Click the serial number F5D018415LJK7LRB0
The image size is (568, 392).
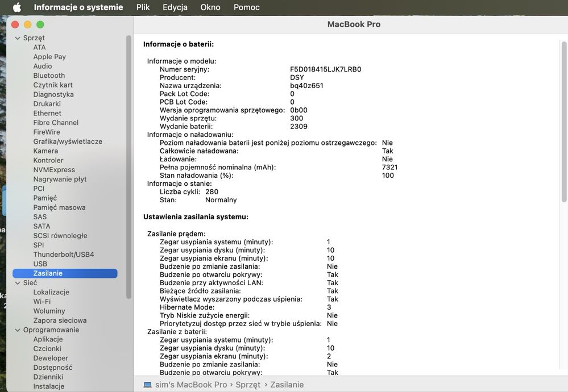[x=325, y=69]
